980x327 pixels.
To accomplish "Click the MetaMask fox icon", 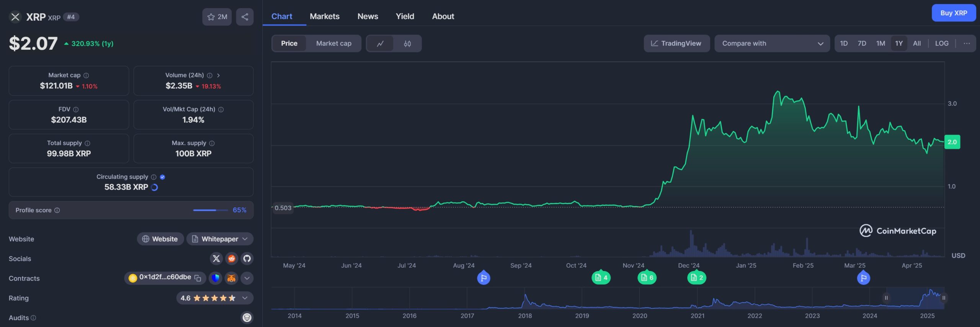I will [x=231, y=278].
